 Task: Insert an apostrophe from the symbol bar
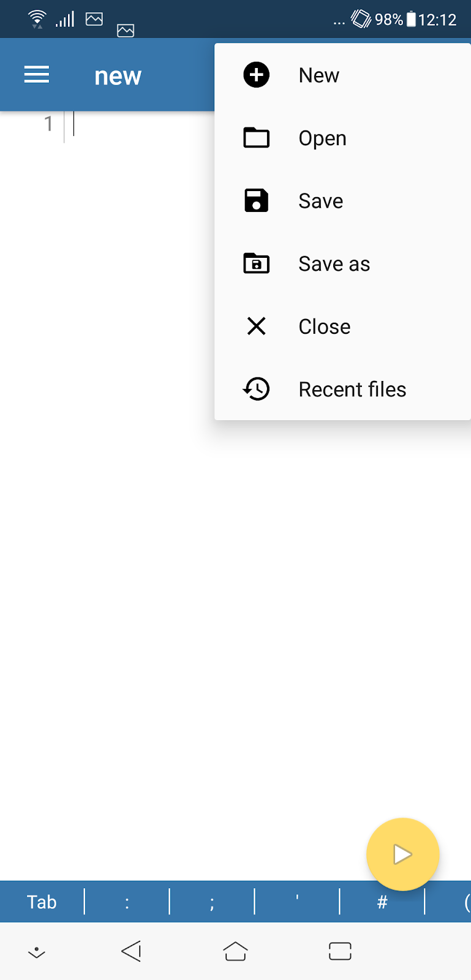297,902
